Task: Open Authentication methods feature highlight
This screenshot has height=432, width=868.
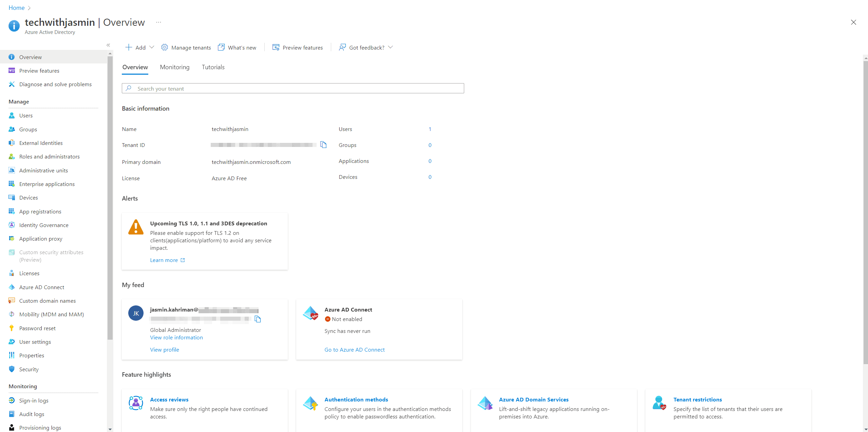Action: [x=356, y=399]
